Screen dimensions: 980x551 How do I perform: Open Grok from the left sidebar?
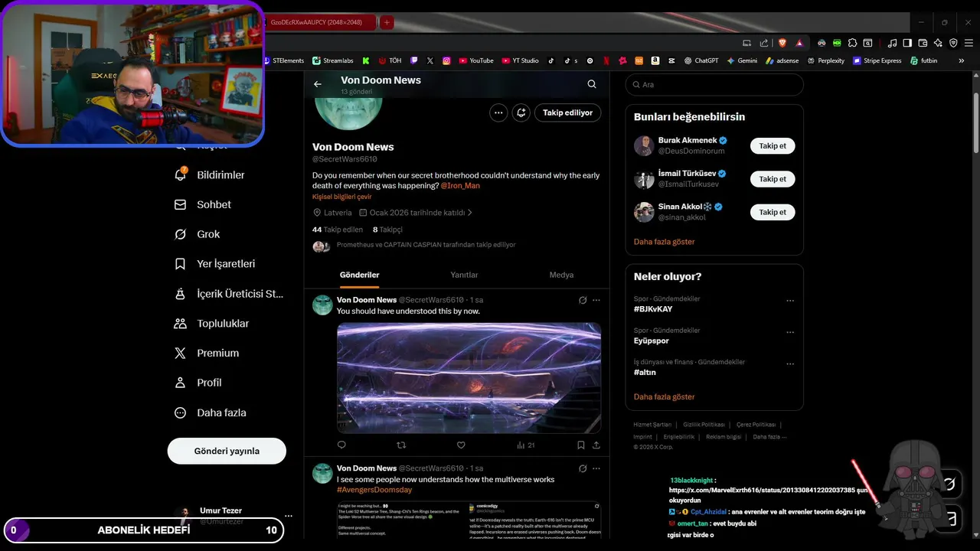point(197,234)
